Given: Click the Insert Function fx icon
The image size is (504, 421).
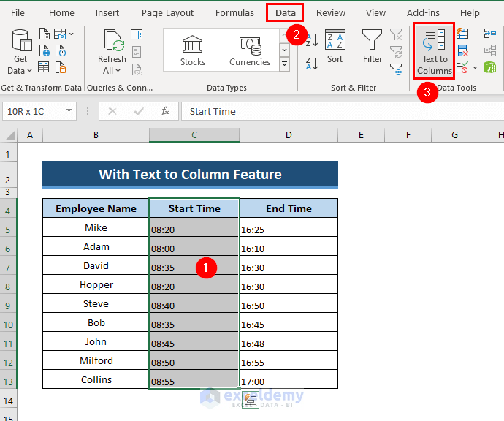Looking at the screenshot, I should coord(165,111).
